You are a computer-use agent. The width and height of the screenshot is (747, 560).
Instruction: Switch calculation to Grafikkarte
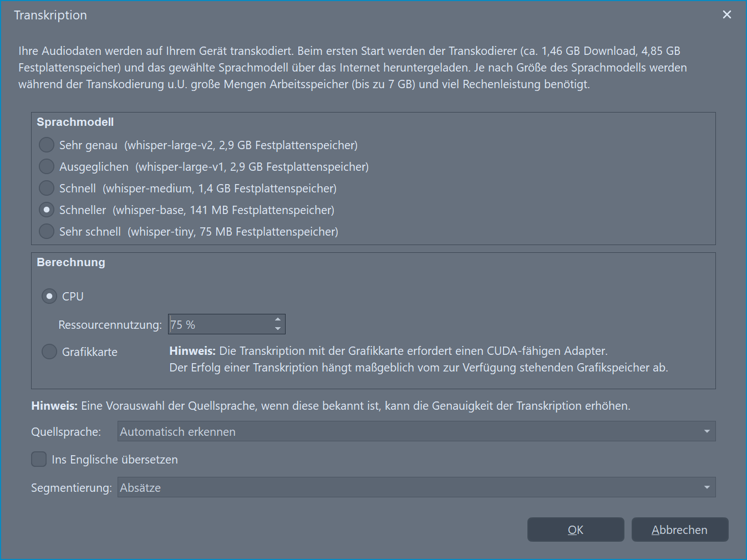point(49,352)
